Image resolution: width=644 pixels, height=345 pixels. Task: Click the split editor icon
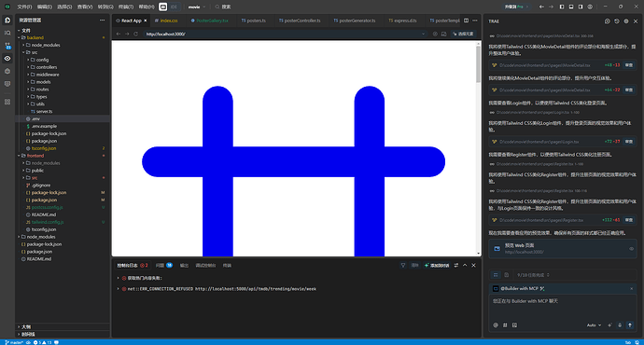(466, 21)
